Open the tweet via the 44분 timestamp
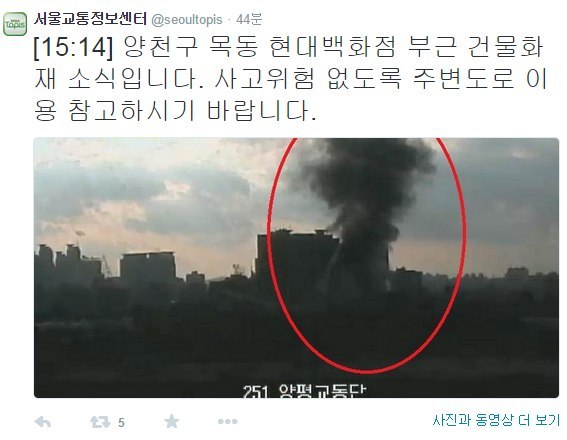 click(x=249, y=19)
